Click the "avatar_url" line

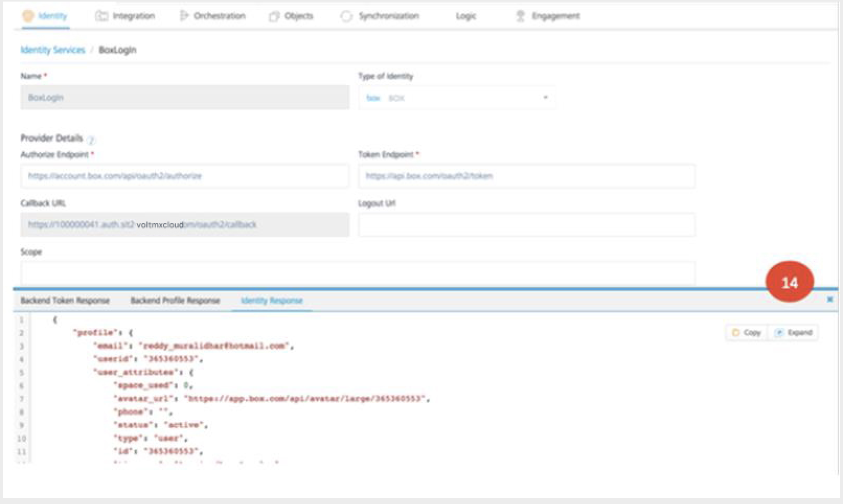(271, 398)
